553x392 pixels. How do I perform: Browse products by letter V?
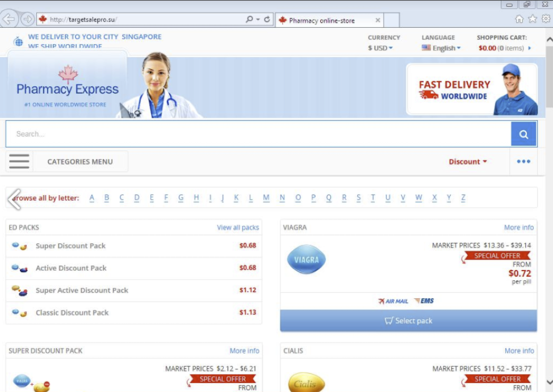pyautogui.click(x=403, y=198)
